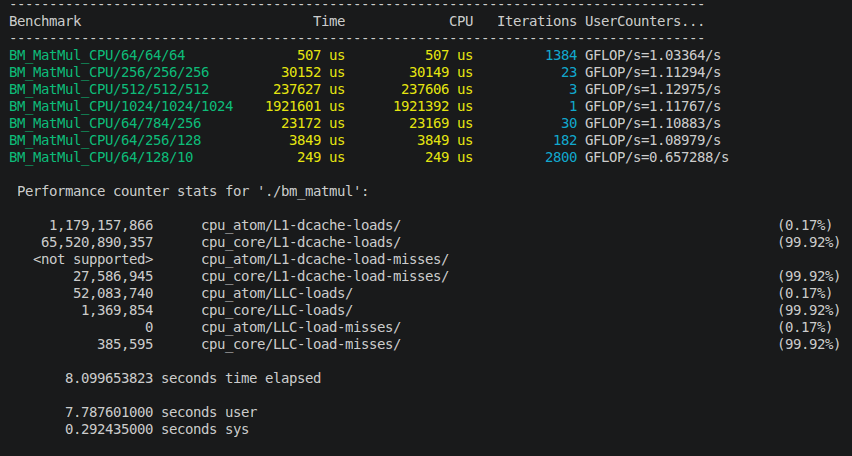This screenshot has height=456, width=852.
Task: Click the iterations count 23
Action: click(x=569, y=72)
